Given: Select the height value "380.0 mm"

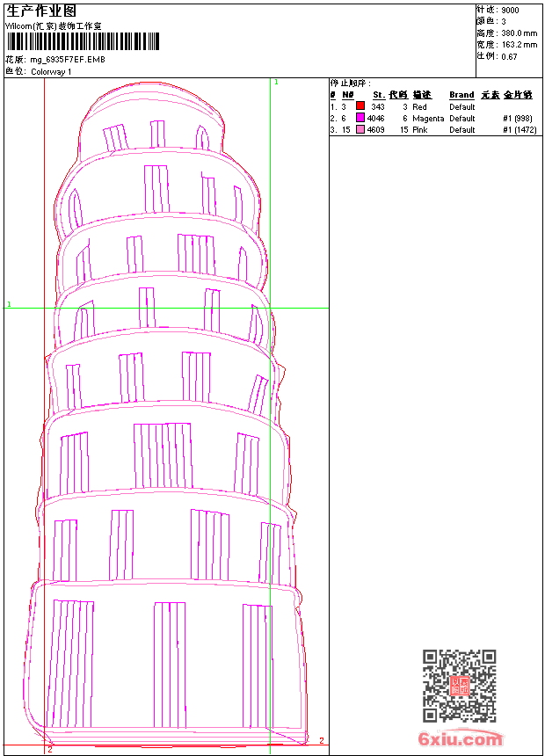Looking at the screenshot, I should pyautogui.click(x=520, y=33).
